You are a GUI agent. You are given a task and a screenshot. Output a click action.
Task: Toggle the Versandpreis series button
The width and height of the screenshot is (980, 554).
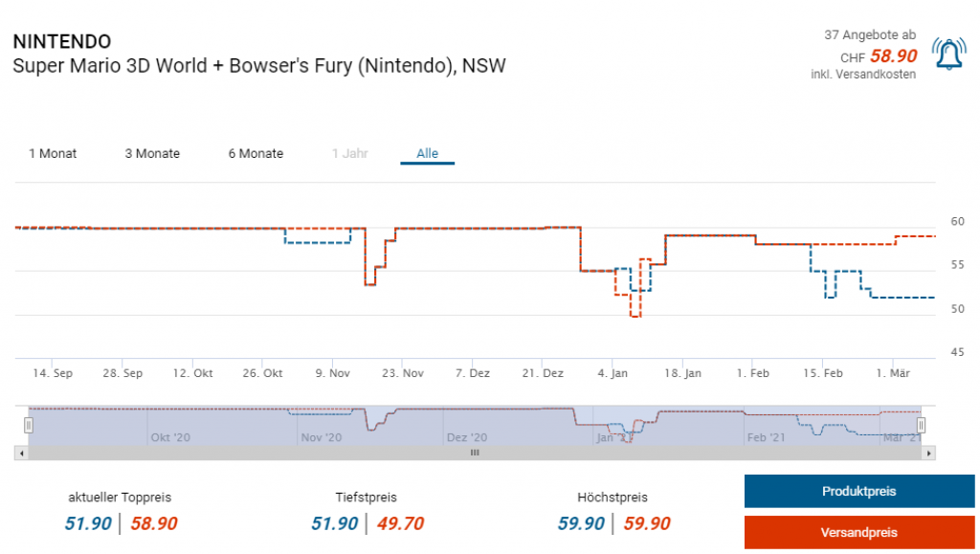coord(858,532)
